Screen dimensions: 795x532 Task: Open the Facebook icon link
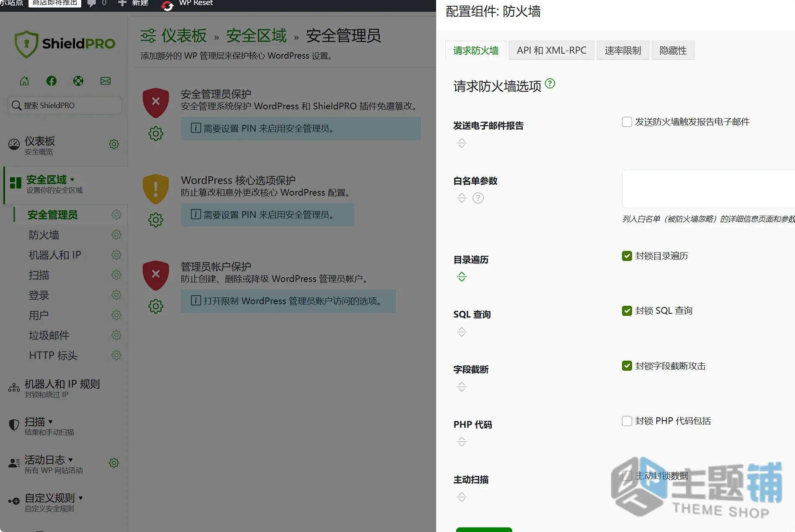click(x=52, y=81)
